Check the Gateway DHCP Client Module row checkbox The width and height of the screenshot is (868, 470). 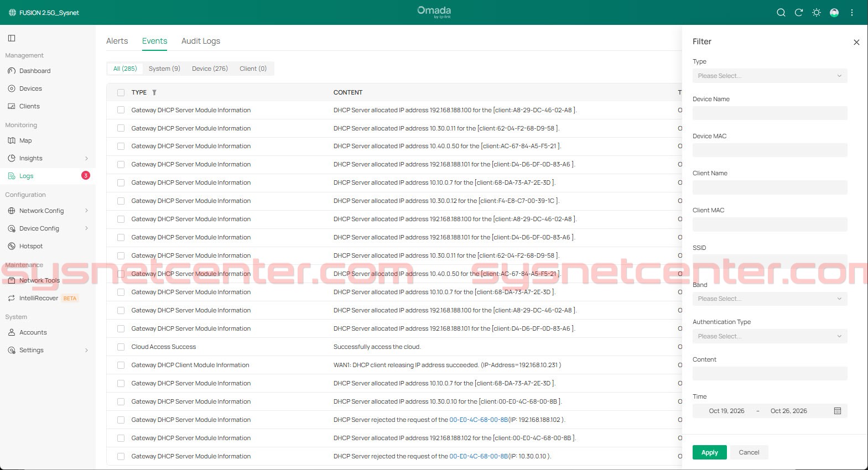(121, 365)
